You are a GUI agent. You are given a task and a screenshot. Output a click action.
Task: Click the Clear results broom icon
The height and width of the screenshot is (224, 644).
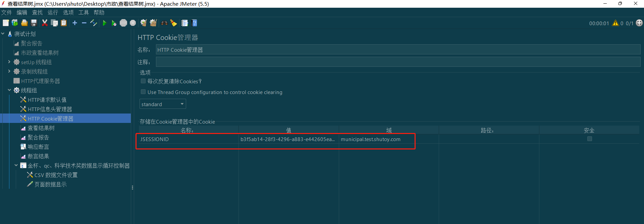[144, 23]
